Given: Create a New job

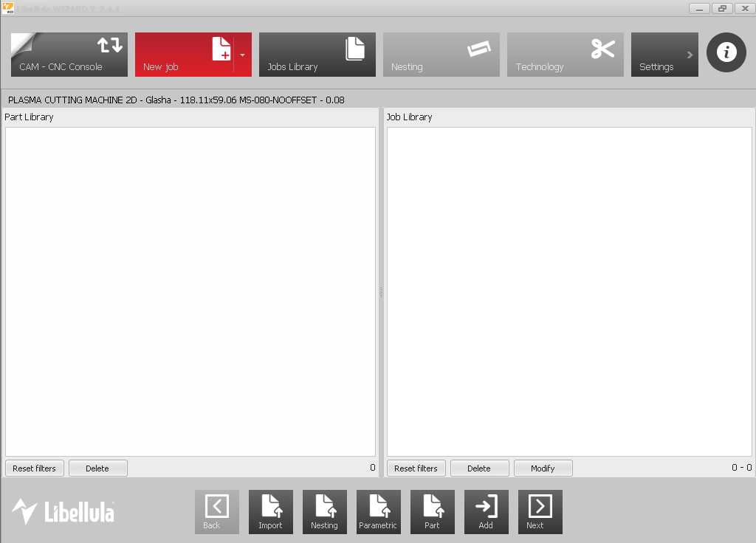Looking at the screenshot, I should coord(185,54).
